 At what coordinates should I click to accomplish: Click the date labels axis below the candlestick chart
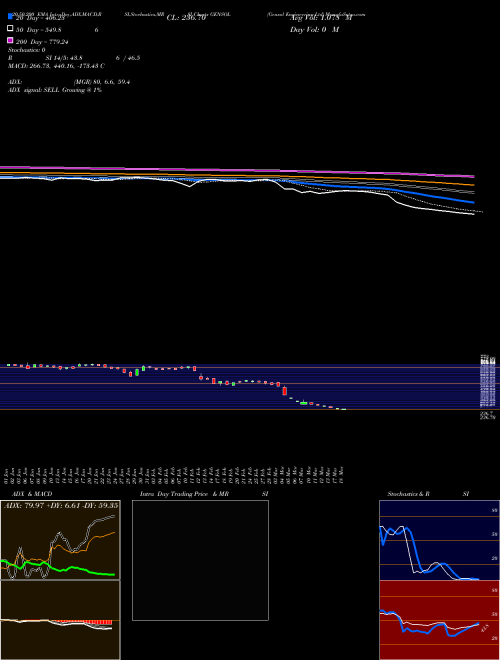pos(174,474)
